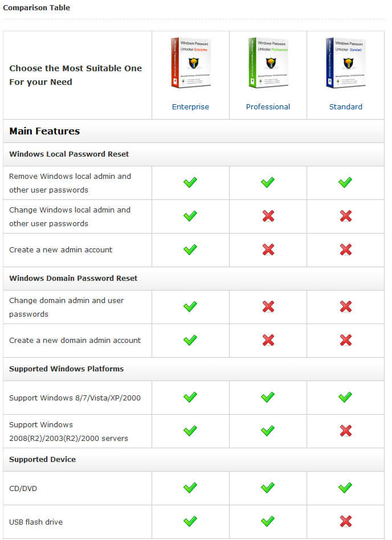
Task: Click Standard red cross for Windows server support
Action: (345, 431)
